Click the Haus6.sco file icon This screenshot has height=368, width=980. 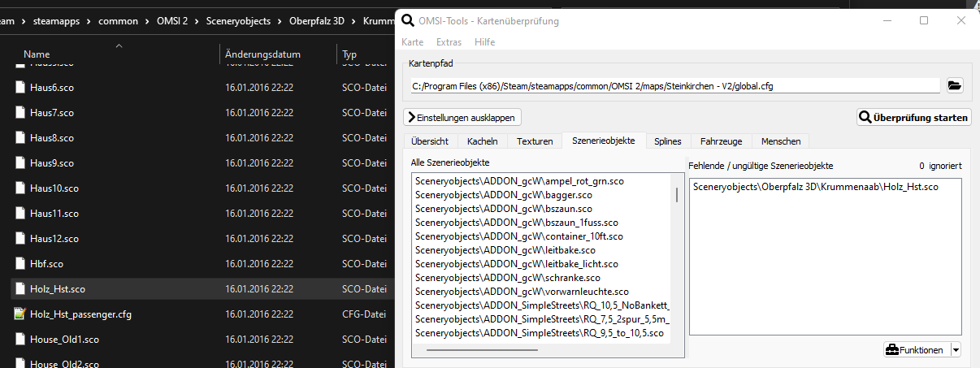point(20,87)
